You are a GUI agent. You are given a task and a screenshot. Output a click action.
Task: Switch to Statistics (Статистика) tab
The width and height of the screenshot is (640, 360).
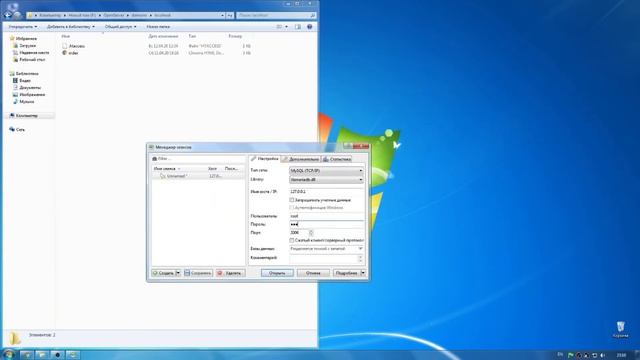(337, 159)
